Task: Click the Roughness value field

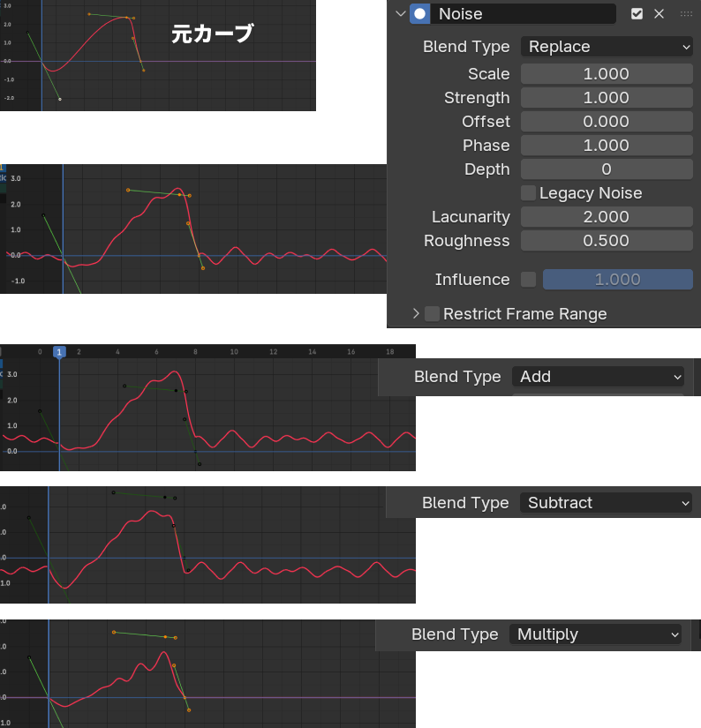Action: point(607,240)
